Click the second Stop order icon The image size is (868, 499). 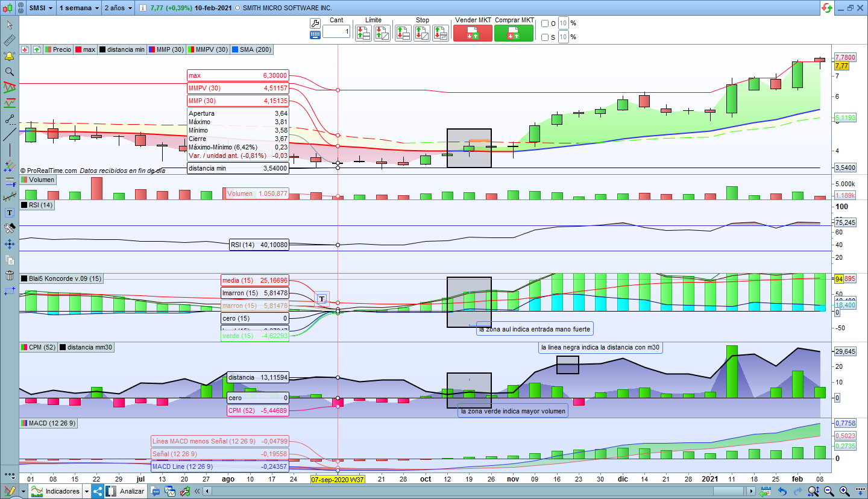(422, 33)
